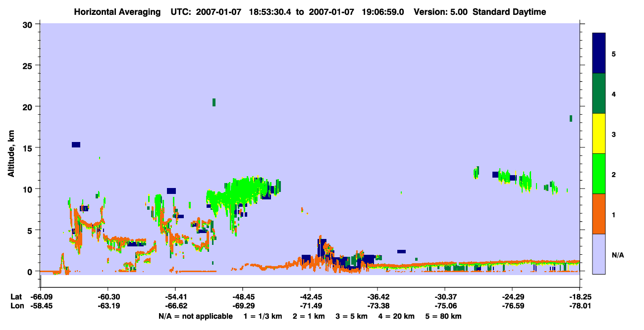Screen dimensions: 644x330
Task: Click the bright green colorbar segment labeled 2
Action: [599, 174]
